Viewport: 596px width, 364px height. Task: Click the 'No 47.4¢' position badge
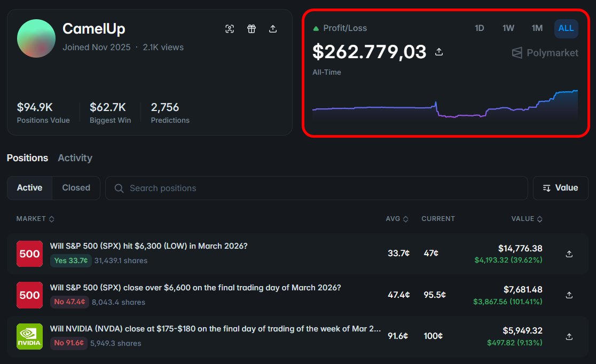(69, 302)
